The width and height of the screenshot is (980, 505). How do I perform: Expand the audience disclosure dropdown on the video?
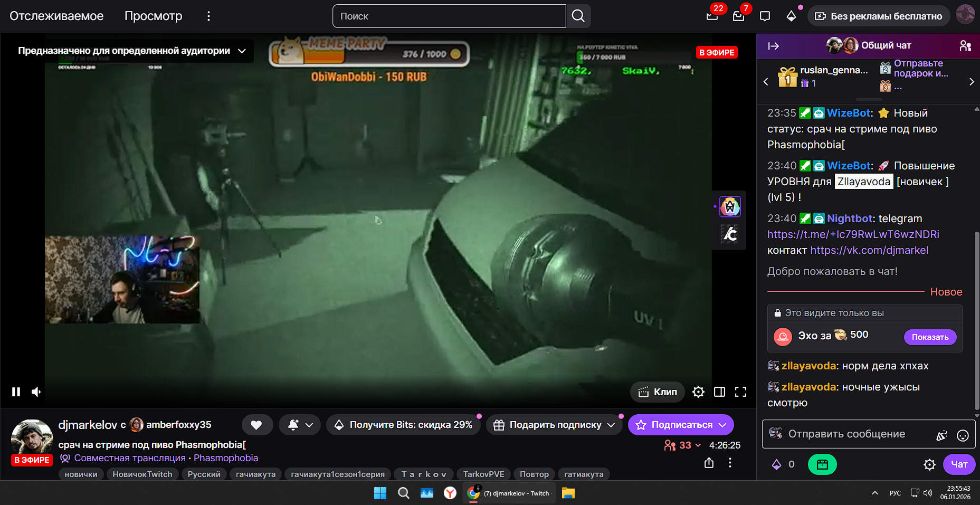coord(242,51)
